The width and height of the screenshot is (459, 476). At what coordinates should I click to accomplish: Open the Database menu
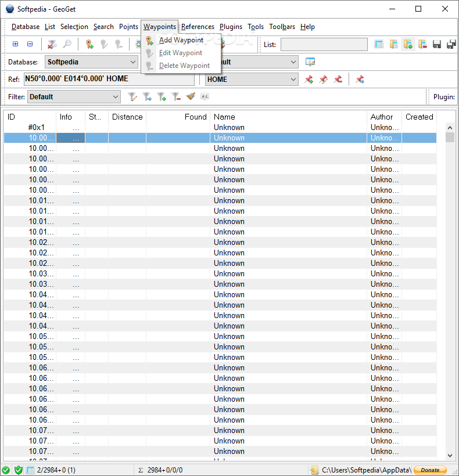26,27
